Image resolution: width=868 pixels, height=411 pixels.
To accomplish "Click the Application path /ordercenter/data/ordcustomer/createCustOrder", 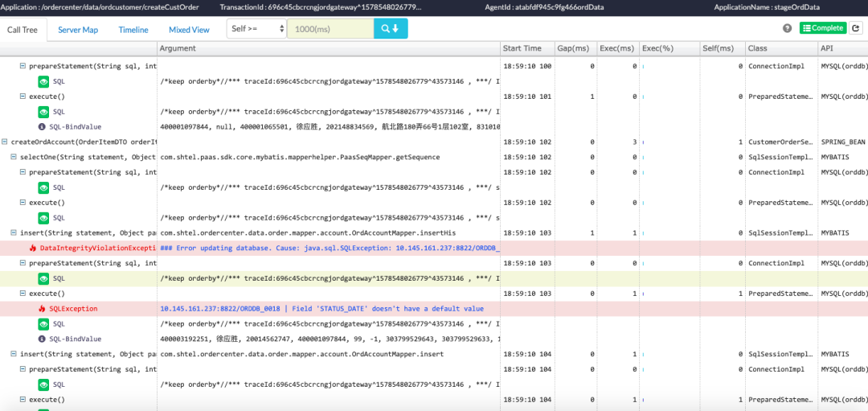I will click(x=100, y=8).
